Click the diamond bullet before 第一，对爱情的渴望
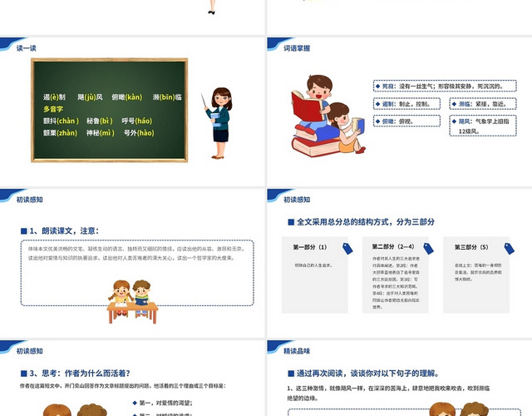This screenshot has height=416, width=532. pyautogui.click(x=135, y=403)
